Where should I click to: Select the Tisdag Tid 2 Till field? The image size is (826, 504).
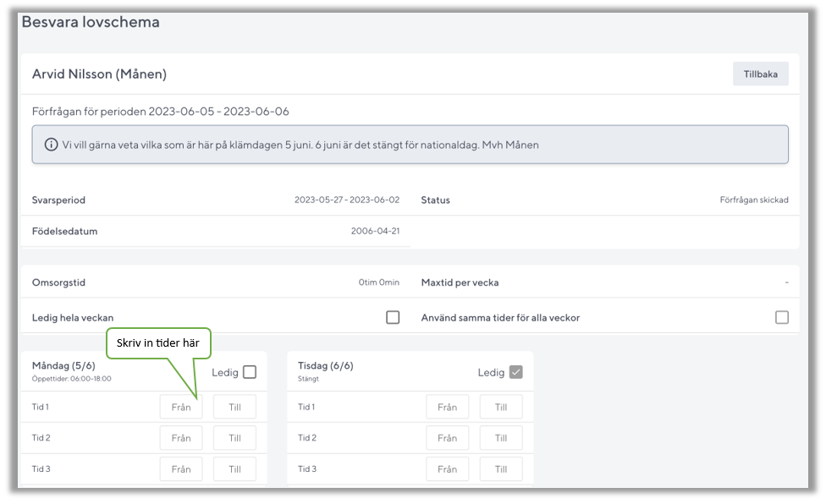pos(501,438)
